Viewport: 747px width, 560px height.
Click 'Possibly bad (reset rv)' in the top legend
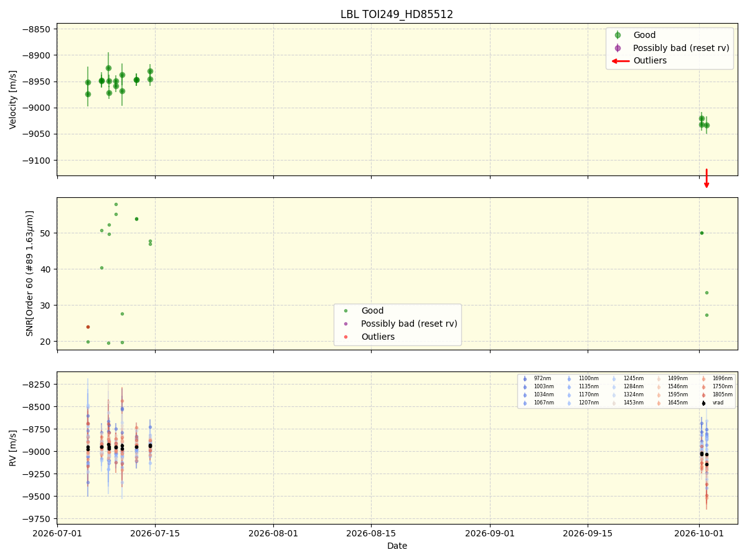[x=681, y=48]
